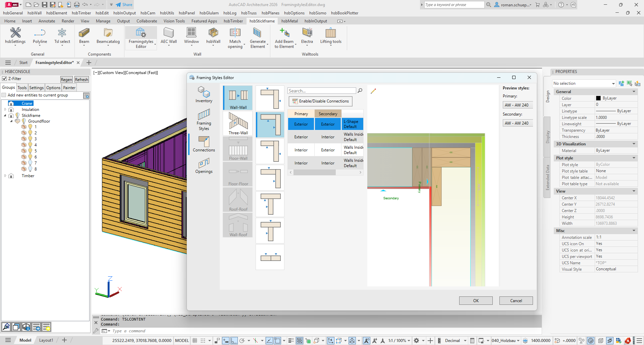Image resolution: width=644 pixels, height=345 pixels.
Task: Activate the Tsl select tool
Action: click(62, 36)
